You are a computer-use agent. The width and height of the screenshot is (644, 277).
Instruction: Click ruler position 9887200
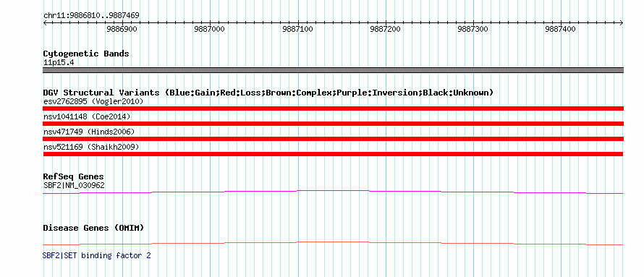[x=385, y=29]
